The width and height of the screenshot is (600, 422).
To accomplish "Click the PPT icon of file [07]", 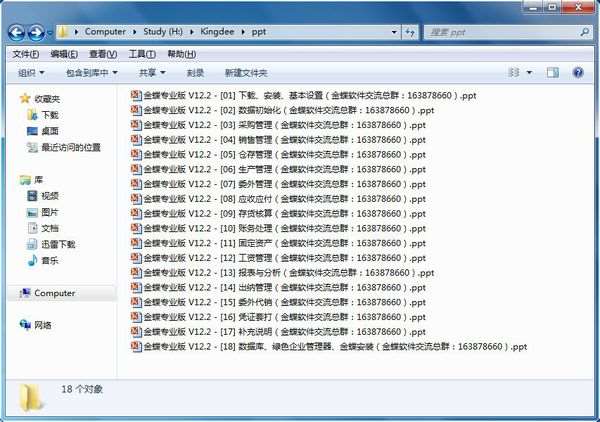I will click(x=136, y=184).
